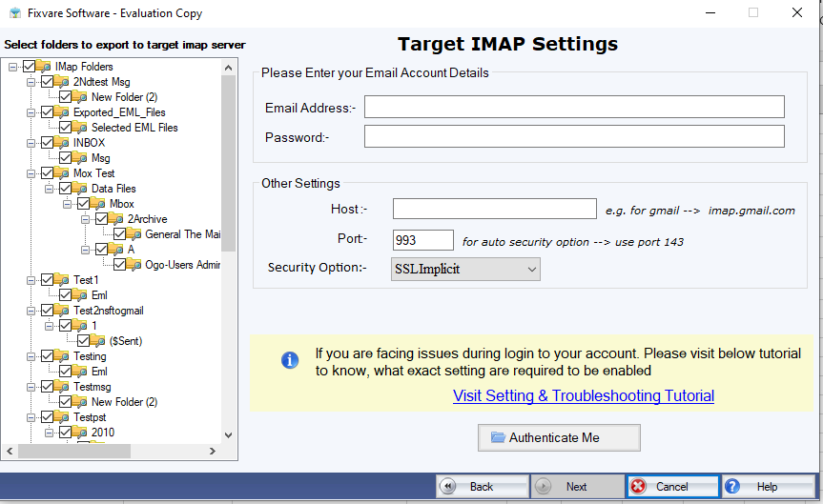The width and height of the screenshot is (823, 504).
Task: Click the folder icon beside General The Mai
Action: 134,234
